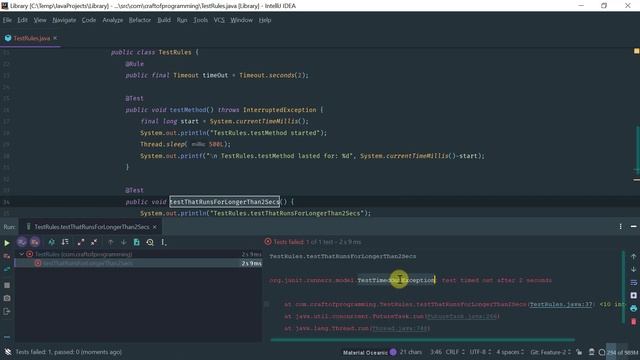This screenshot has width=640, height=360.
Task: Toggle sort tests by duration
Action: [65, 242]
